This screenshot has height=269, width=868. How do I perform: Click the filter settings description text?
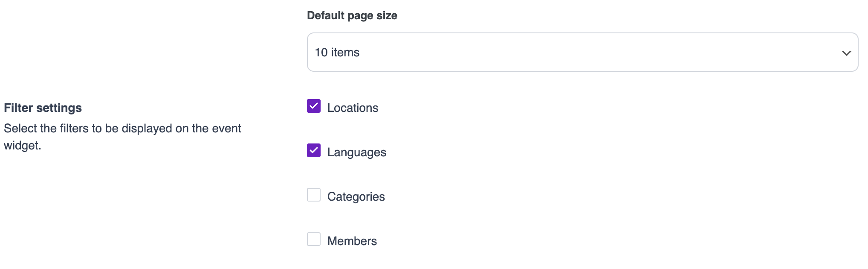(122, 129)
